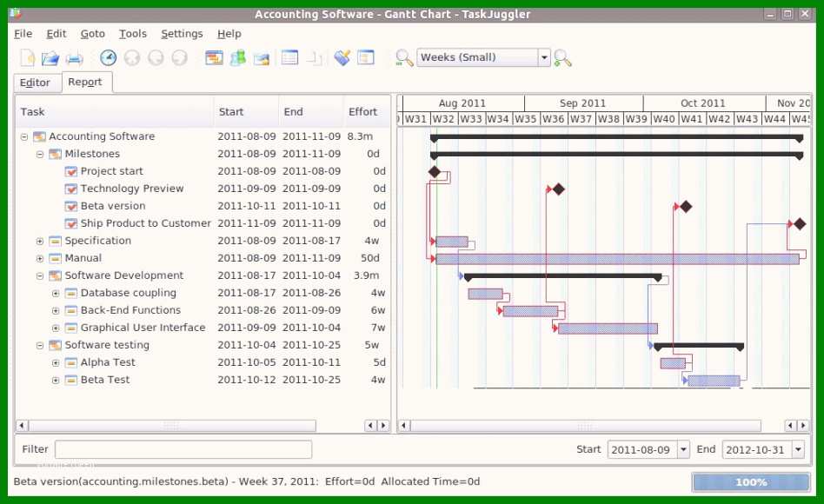Click the Technology Preview milestone diamond in chart

(559, 189)
